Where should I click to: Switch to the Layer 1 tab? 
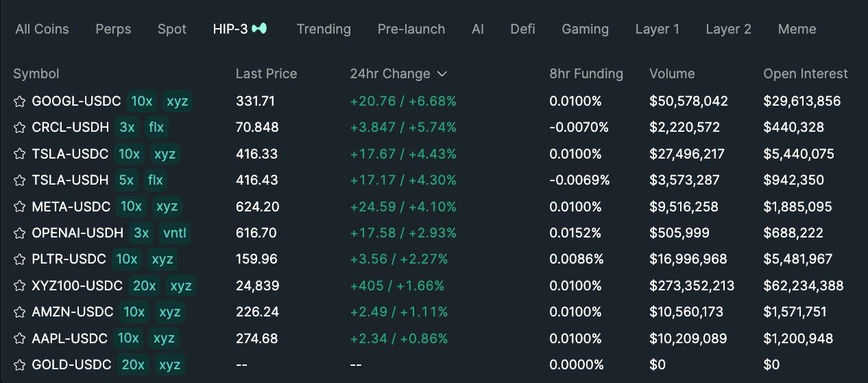[657, 30]
